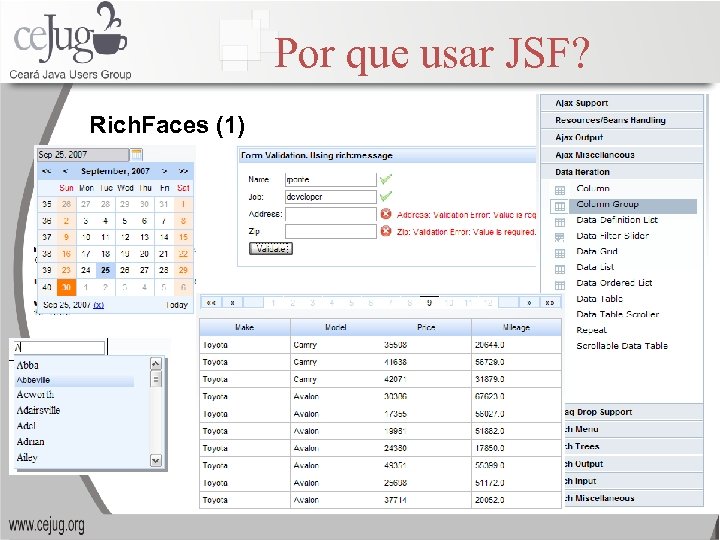The height and width of the screenshot is (540, 720).
Task: Select day 25 in calendar
Action: [x=106, y=270]
